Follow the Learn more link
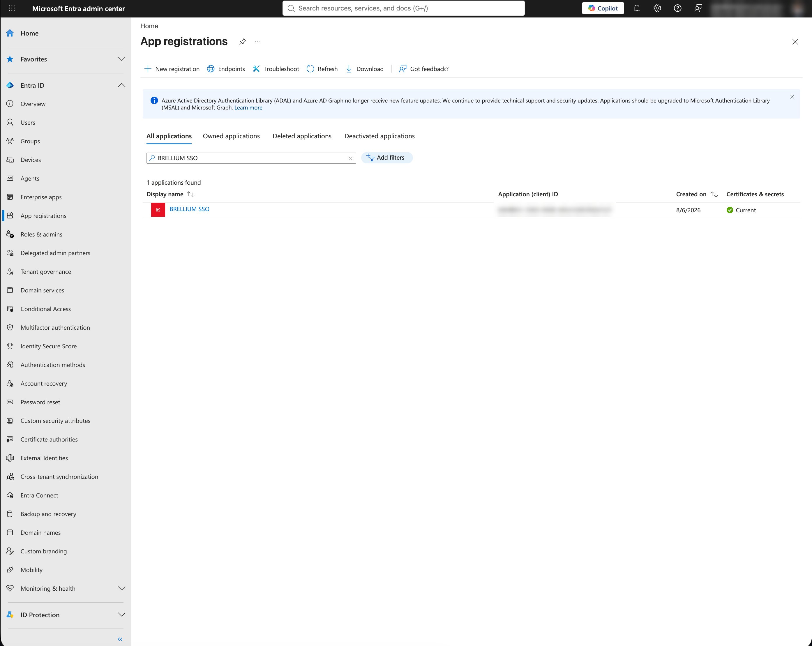The image size is (812, 646). 248,108
